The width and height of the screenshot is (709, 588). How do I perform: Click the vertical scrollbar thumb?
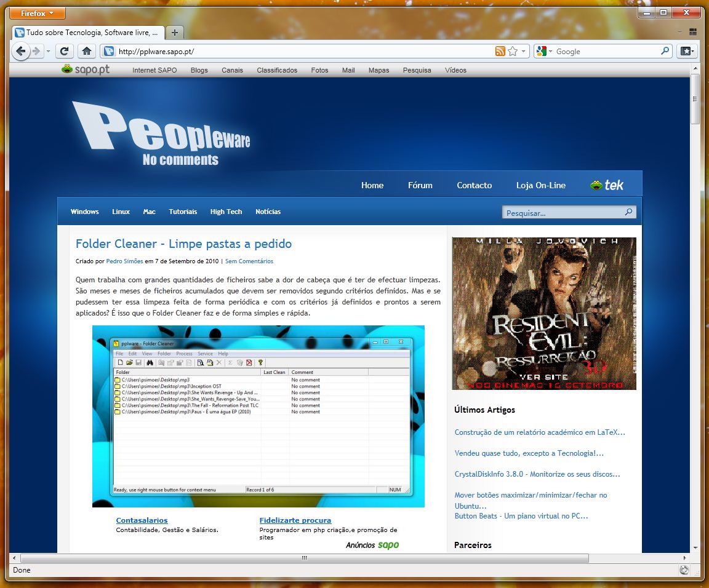[695, 99]
